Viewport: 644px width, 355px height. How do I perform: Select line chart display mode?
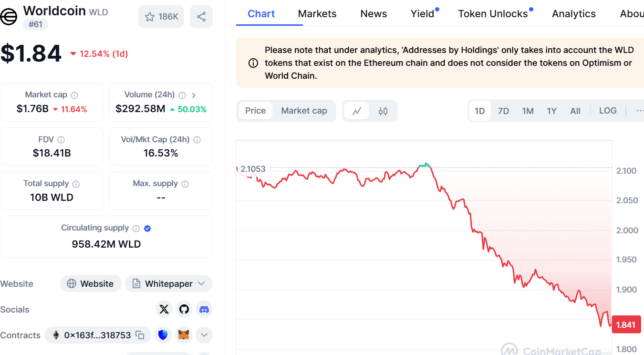(357, 110)
